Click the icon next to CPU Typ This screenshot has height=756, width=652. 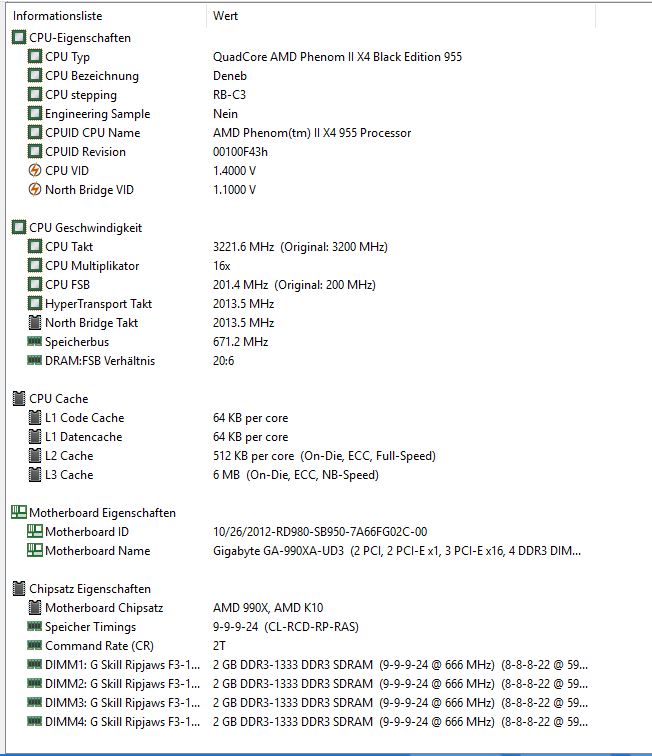pyautogui.click(x=35, y=56)
